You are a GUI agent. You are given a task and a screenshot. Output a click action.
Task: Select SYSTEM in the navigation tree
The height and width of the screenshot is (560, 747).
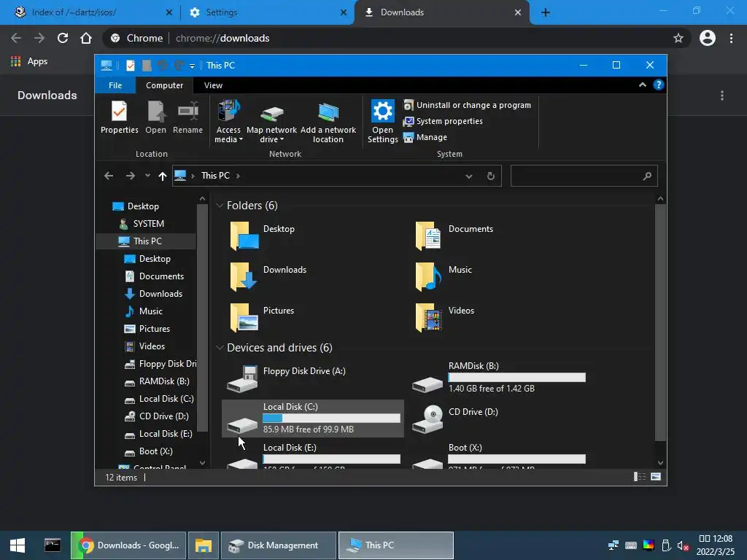142,224
